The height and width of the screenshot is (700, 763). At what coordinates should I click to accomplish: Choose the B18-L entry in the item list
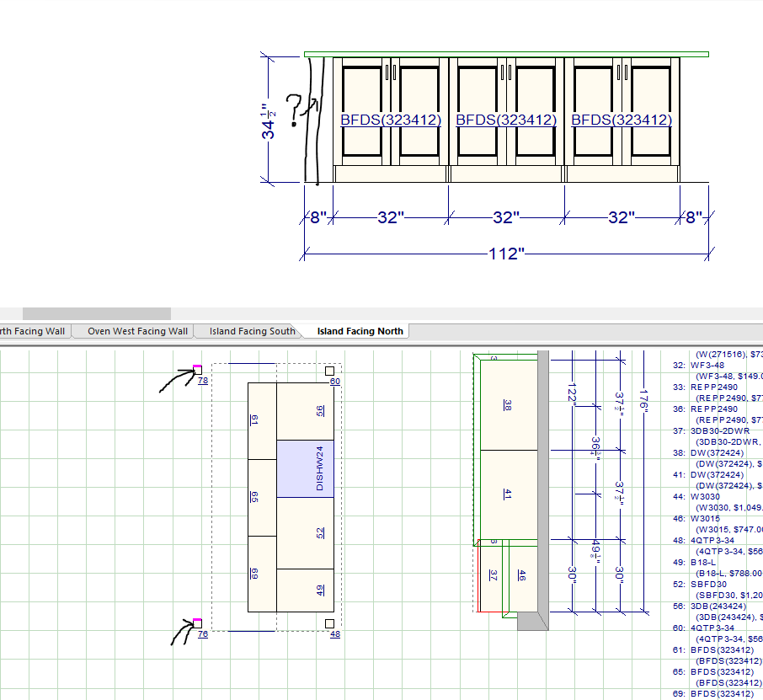pos(706,562)
